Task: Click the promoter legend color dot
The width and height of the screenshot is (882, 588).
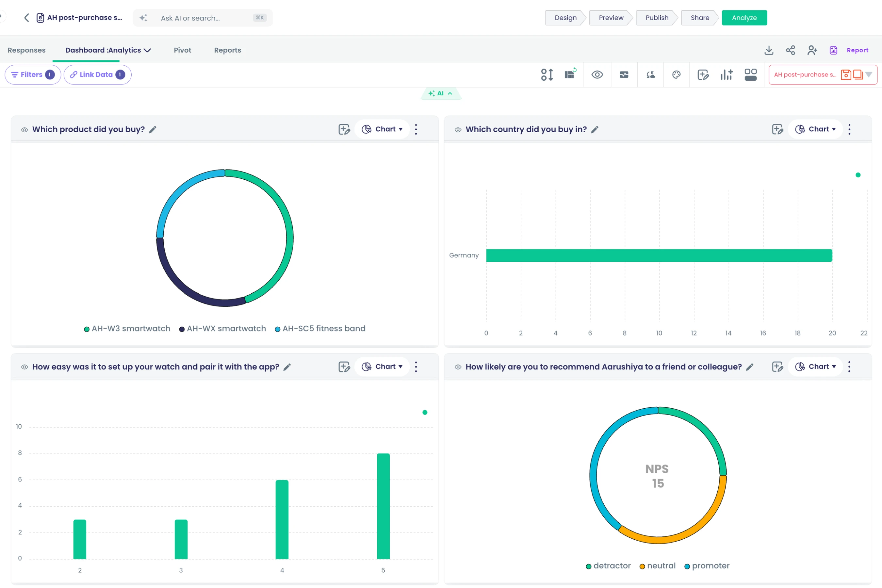Action: 687,566
